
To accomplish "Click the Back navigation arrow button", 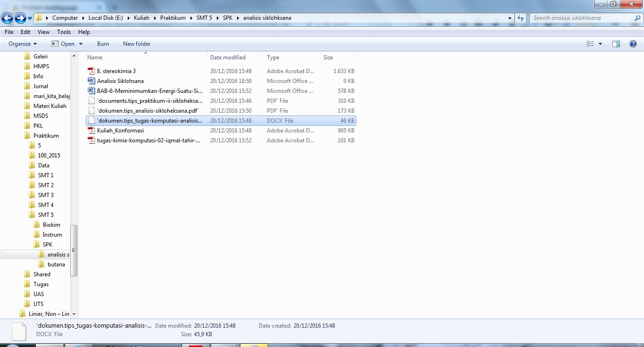I will coord(8,18).
